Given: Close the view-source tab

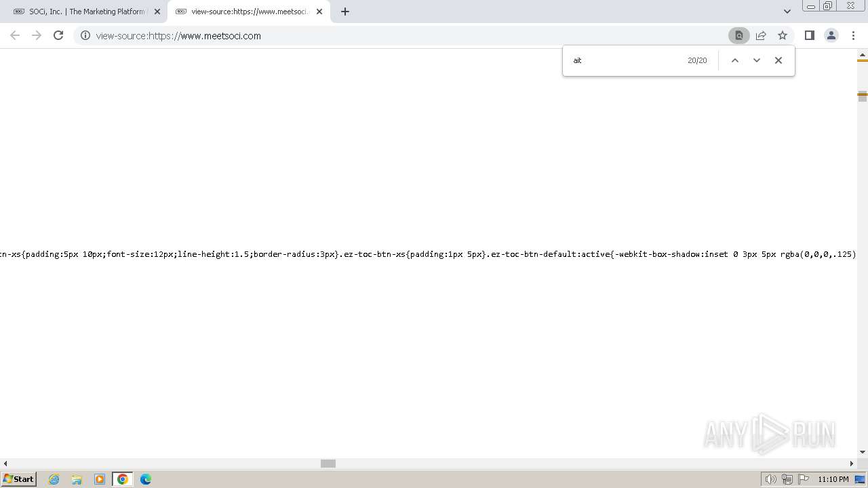Looking at the screenshot, I should coord(319,12).
